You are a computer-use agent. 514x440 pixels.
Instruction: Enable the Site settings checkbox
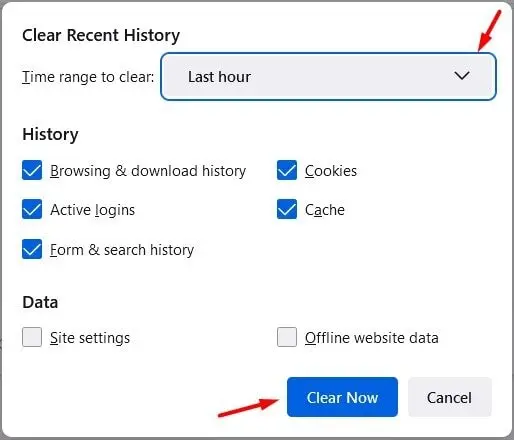32,337
